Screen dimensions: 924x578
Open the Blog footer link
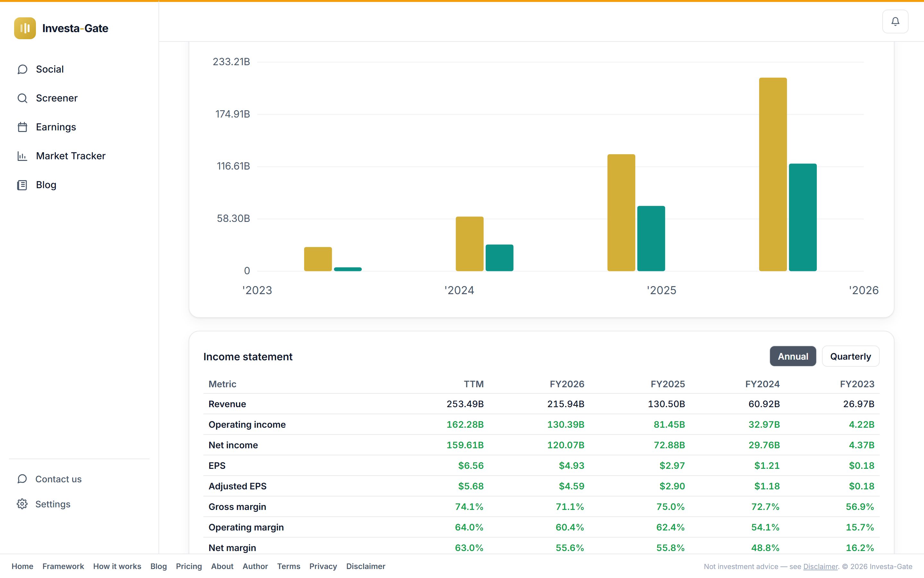pos(158,566)
